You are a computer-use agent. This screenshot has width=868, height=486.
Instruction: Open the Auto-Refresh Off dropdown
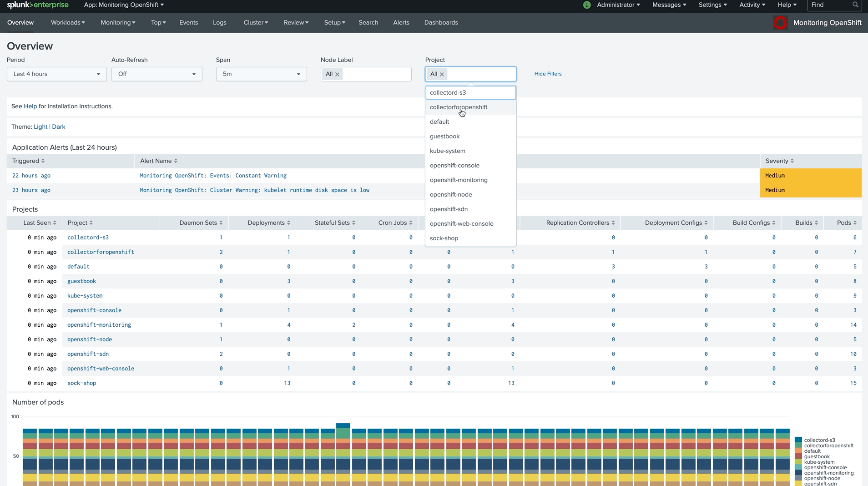pos(157,74)
